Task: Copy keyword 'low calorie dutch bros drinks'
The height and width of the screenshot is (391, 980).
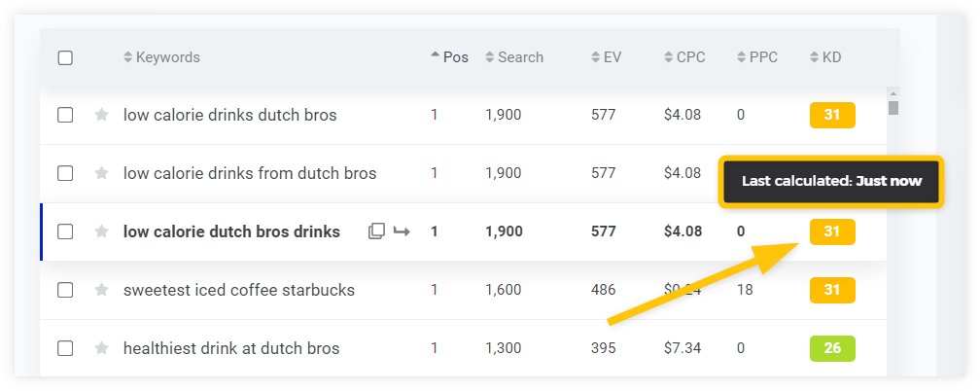Action: (376, 231)
